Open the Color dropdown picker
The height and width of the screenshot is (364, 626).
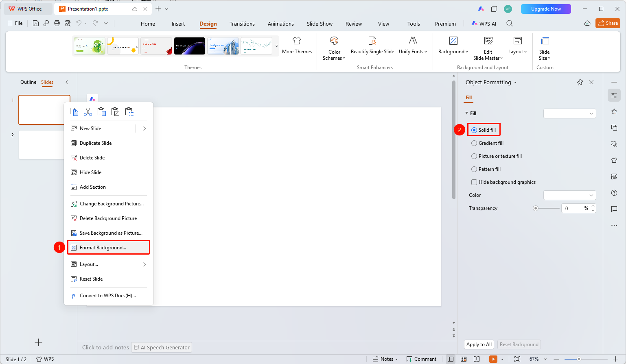(570, 195)
